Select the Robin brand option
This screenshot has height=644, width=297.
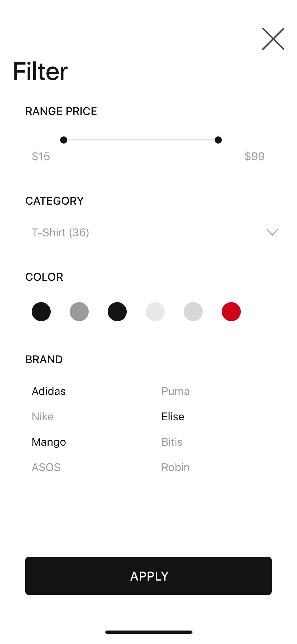(176, 467)
